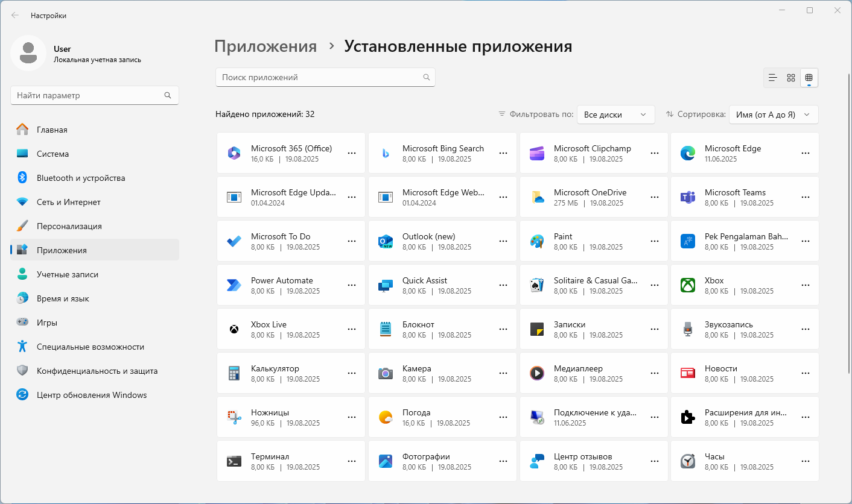
Task: Click the Камера app icon
Action: click(x=386, y=373)
